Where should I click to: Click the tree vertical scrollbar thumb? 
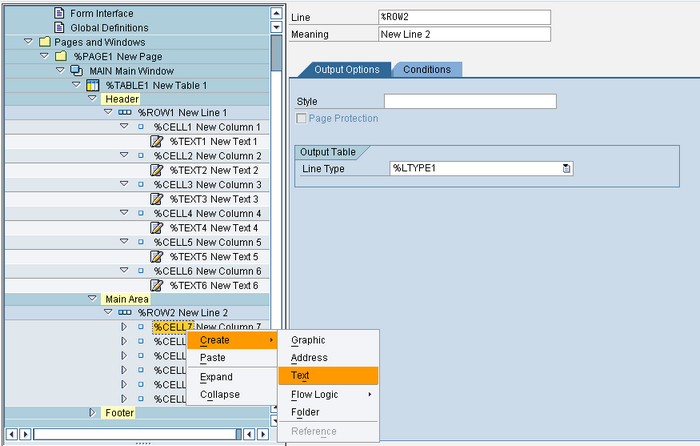click(276, 53)
